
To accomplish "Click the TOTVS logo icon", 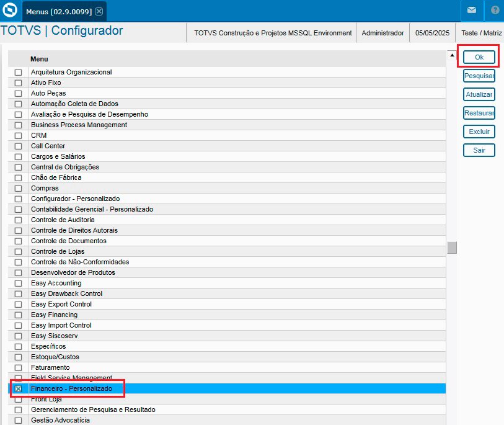I will click(x=10, y=10).
